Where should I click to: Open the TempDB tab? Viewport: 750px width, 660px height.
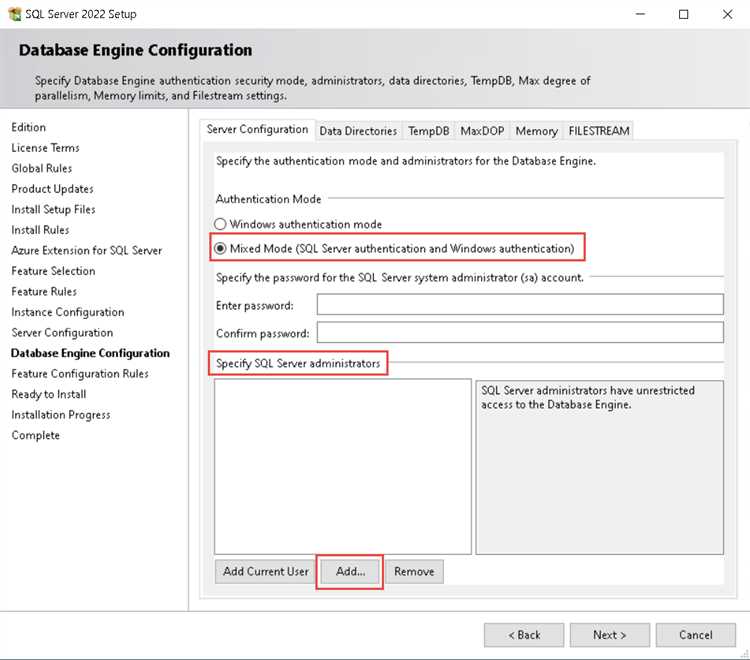click(x=428, y=131)
